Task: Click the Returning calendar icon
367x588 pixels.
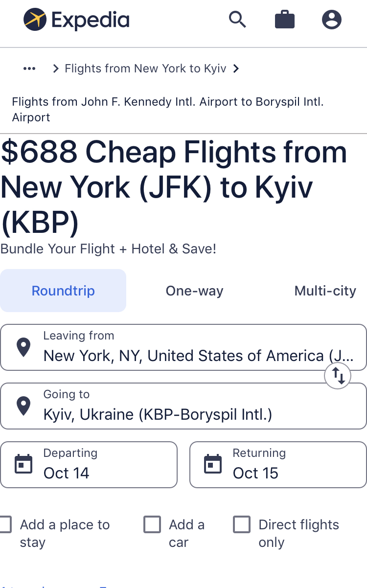Action: (x=212, y=465)
